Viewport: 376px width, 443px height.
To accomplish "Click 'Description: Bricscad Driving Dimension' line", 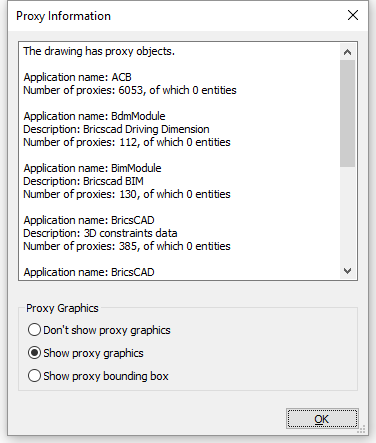I will click(x=116, y=129).
